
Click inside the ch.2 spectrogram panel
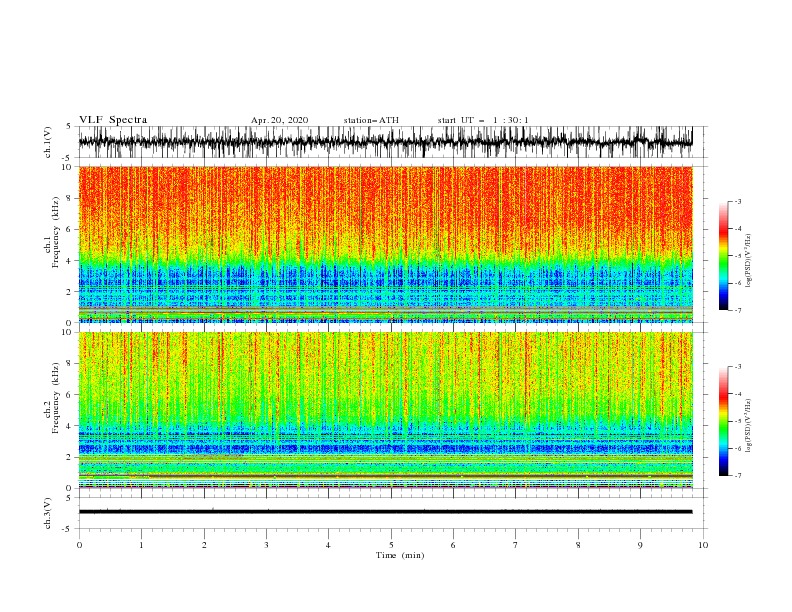385,410
